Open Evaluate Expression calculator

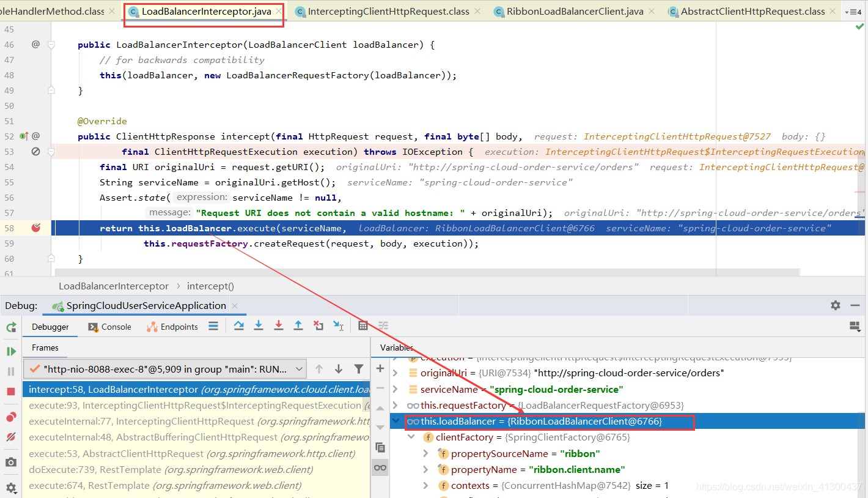click(363, 325)
